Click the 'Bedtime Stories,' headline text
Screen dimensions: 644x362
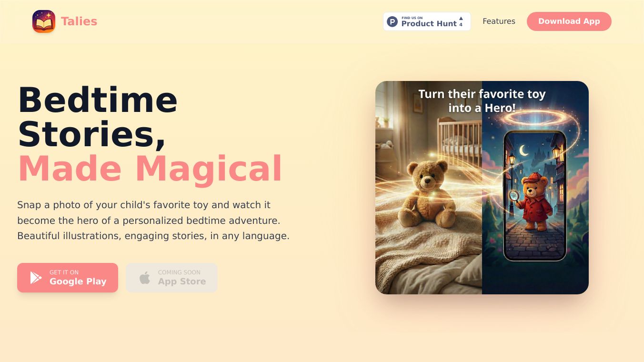98,117
